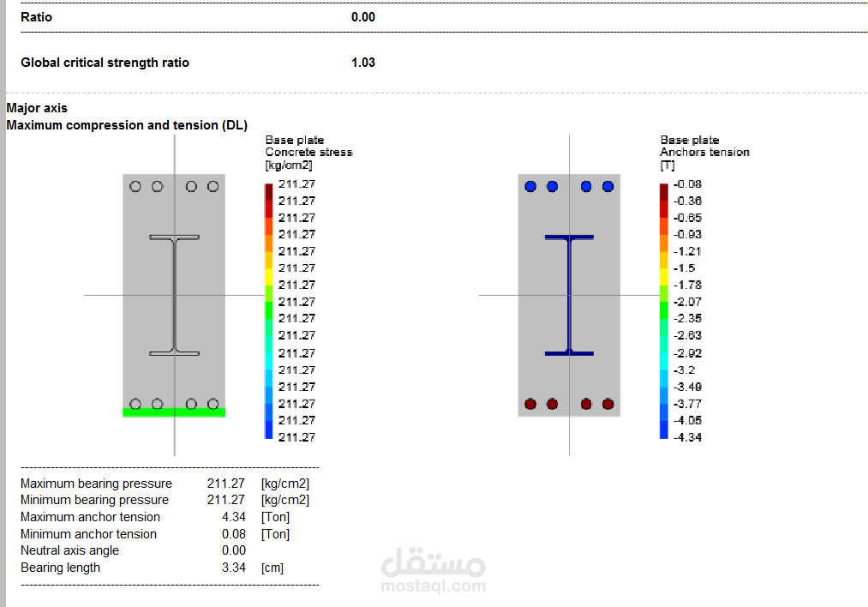This screenshot has height=607, width=868.
Task: Click 'Minimum bearing pressure' label
Action: pyautogui.click(x=94, y=500)
